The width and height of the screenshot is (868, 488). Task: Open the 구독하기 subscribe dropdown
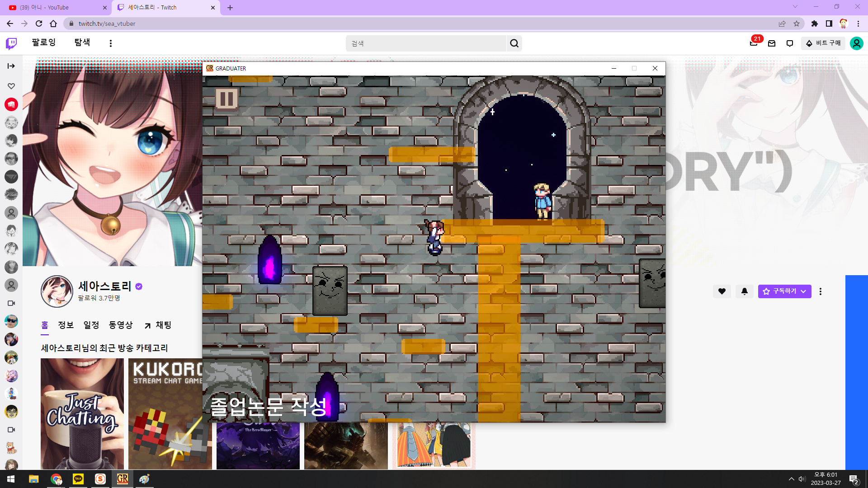(784, 291)
